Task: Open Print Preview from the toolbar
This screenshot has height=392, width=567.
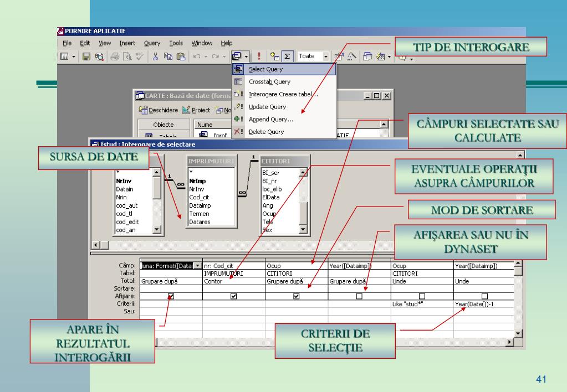Action: coord(127,56)
